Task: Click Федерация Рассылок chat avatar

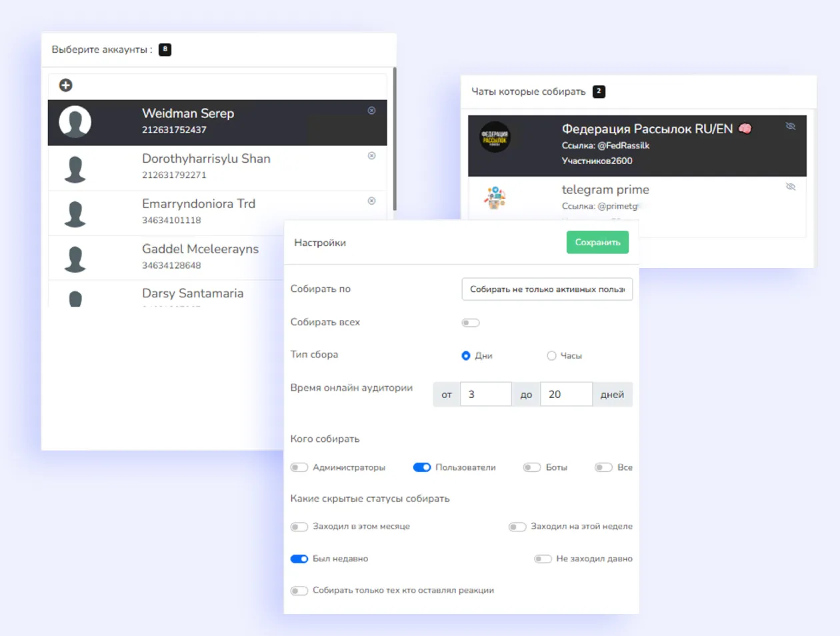Action: point(495,137)
